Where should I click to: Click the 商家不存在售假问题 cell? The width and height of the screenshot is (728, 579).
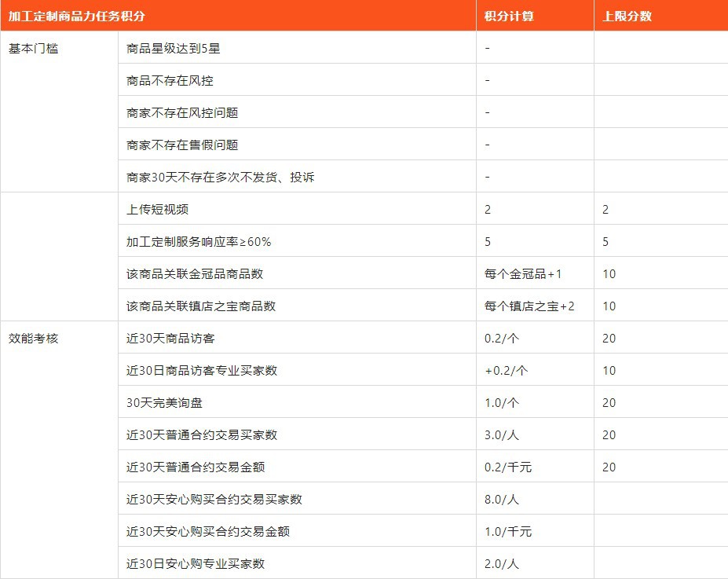173,144
